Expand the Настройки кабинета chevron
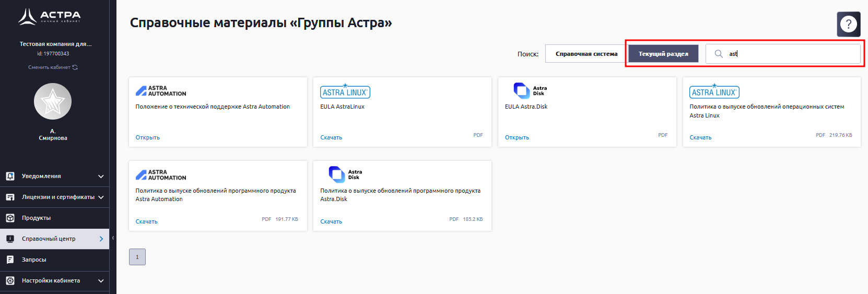 pyautogui.click(x=101, y=280)
